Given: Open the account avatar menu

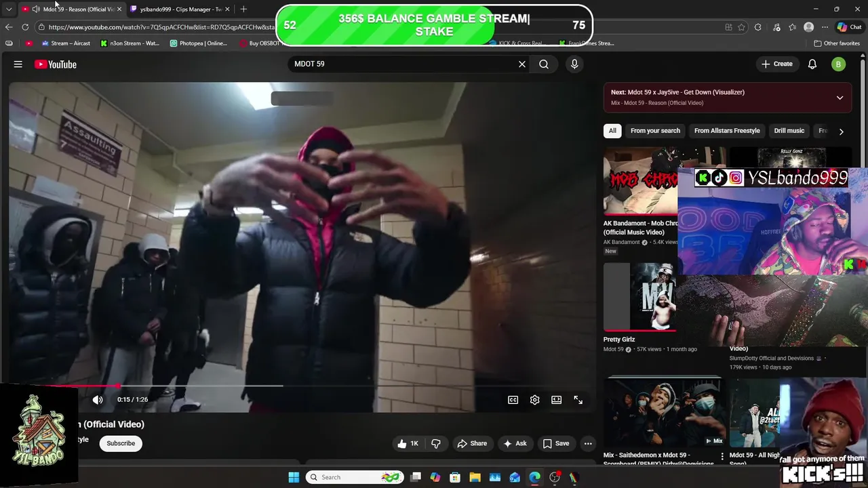Looking at the screenshot, I should (839, 64).
